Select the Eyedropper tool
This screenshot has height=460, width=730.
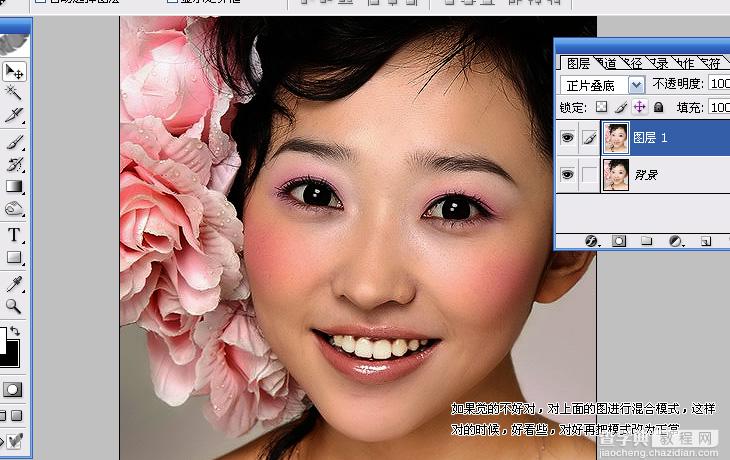coord(14,284)
